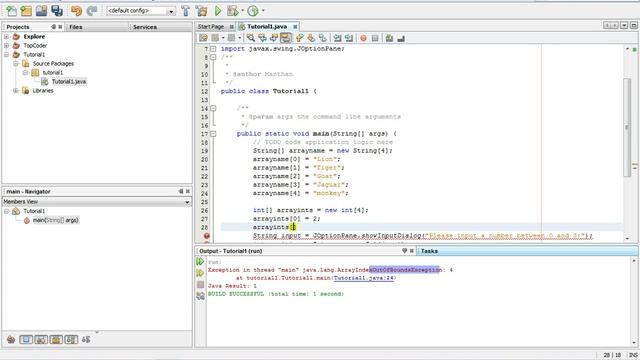Collapse the tutorial1 package node
The height and width of the screenshot is (360, 640).
click(25, 73)
